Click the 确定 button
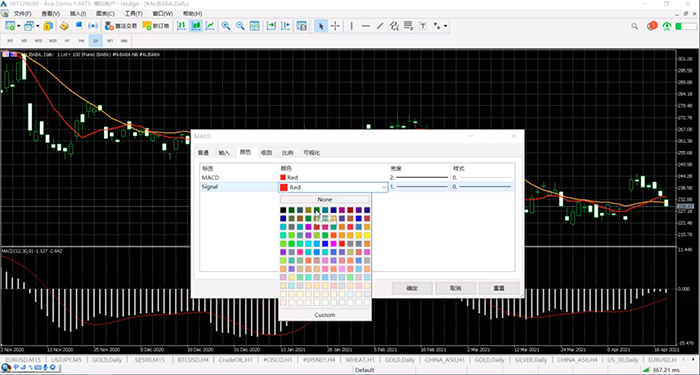Image resolution: width=700 pixels, height=375 pixels. coord(412,288)
